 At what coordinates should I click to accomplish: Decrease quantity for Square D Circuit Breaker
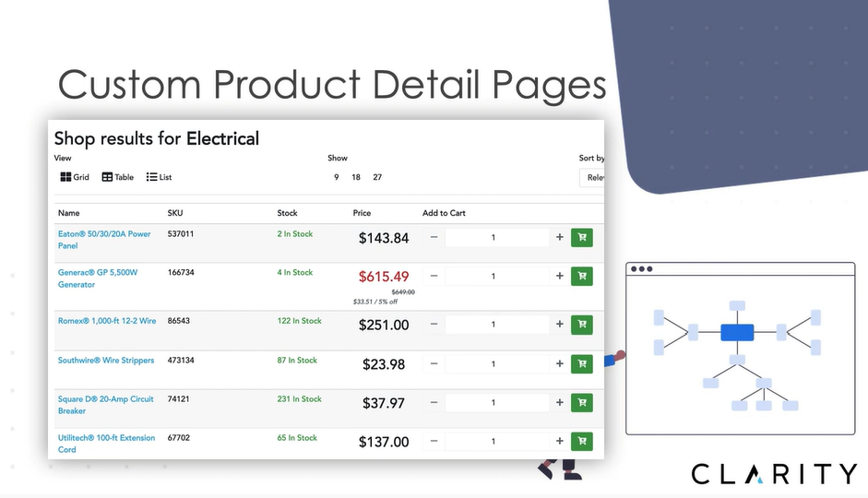coord(434,402)
